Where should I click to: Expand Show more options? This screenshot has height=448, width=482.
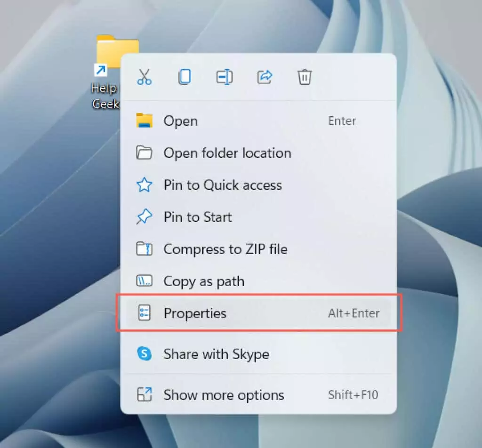click(224, 395)
